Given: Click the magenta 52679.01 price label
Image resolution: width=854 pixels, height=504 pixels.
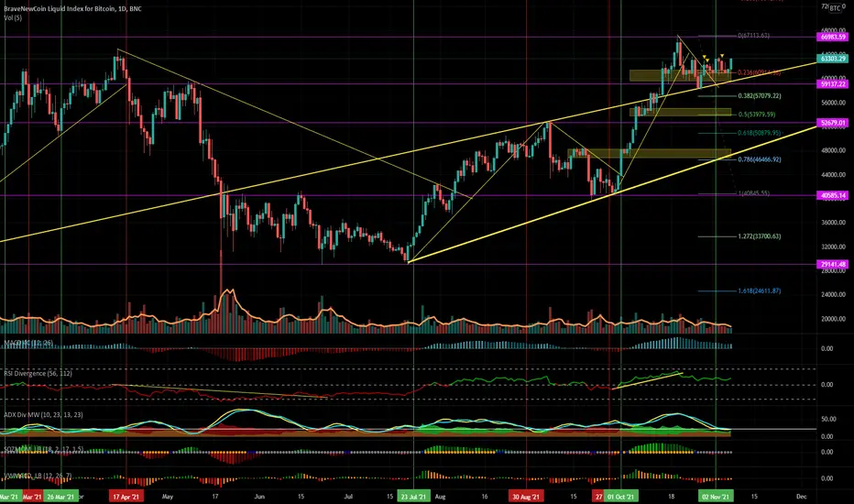Looking at the screenshot, I should [x=833, y=123].
